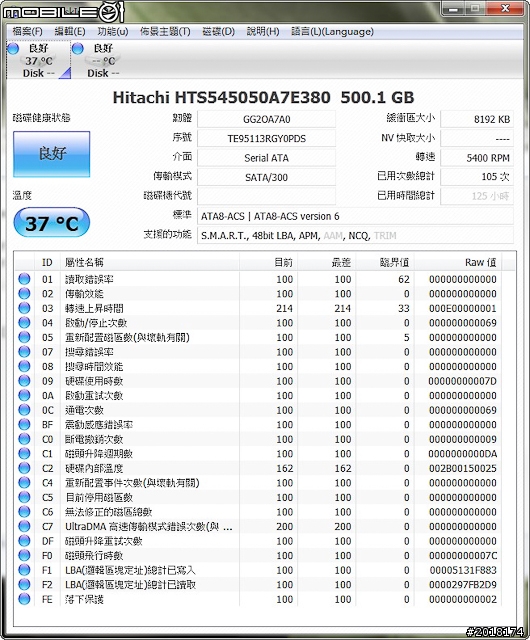
Task: Click the status icon of attribute 09
Action: pyautogui.click(x=24, y=381)
